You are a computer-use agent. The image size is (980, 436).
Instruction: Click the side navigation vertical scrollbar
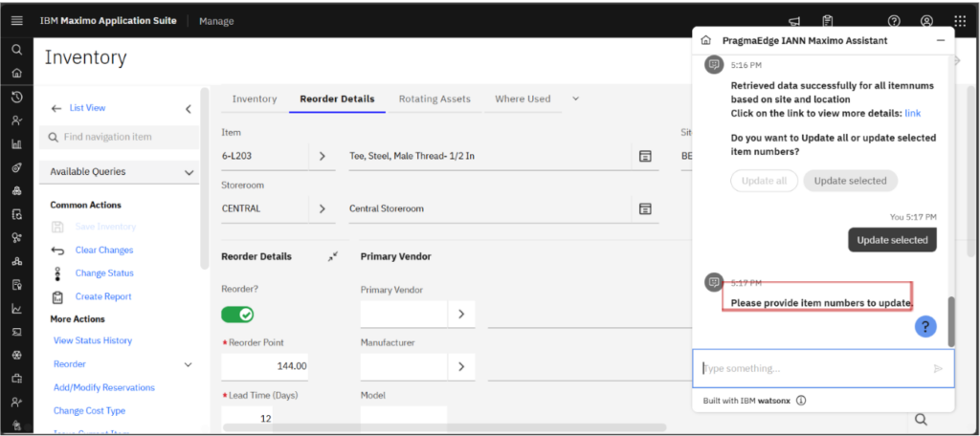click(x=205, y=178)
